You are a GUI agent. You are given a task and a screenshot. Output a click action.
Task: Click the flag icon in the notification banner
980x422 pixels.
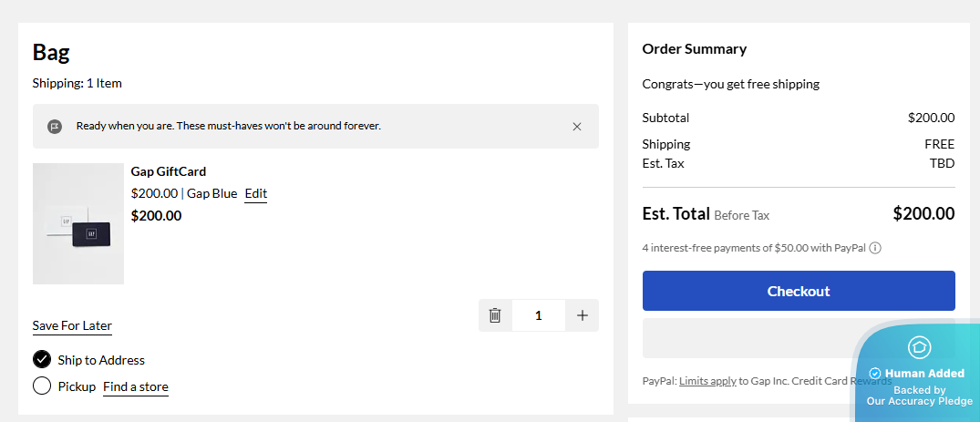click(x=55, y=127)
